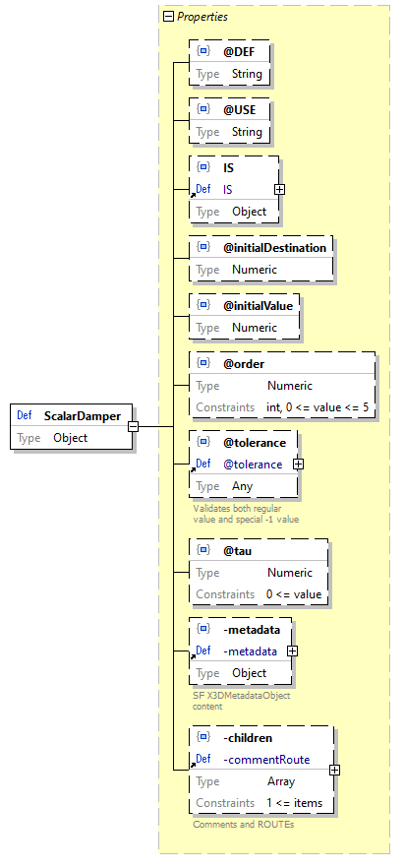404x868 pixels.
Task: Follow the blue @tolerance definition link
Action: pos(253,465)
